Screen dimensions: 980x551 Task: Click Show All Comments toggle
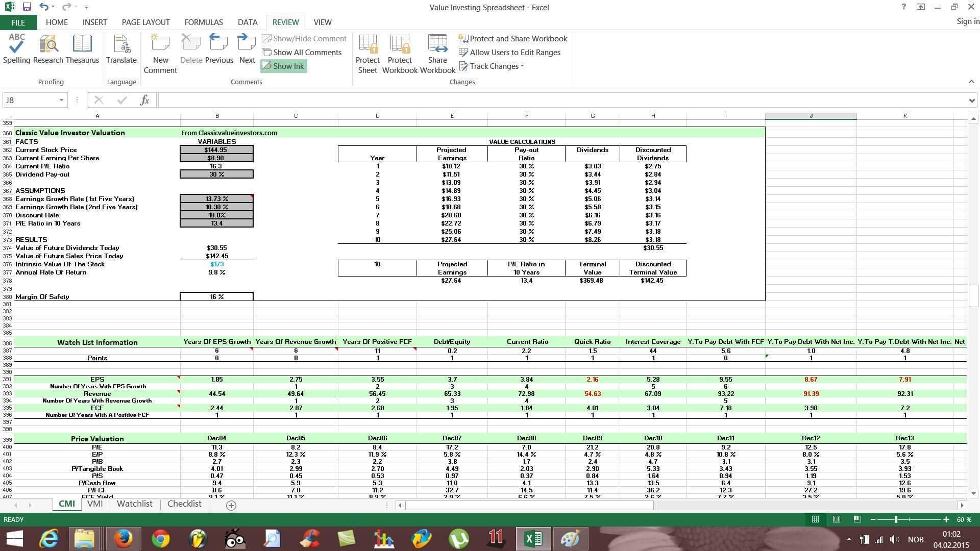click(x=303, y=52)
